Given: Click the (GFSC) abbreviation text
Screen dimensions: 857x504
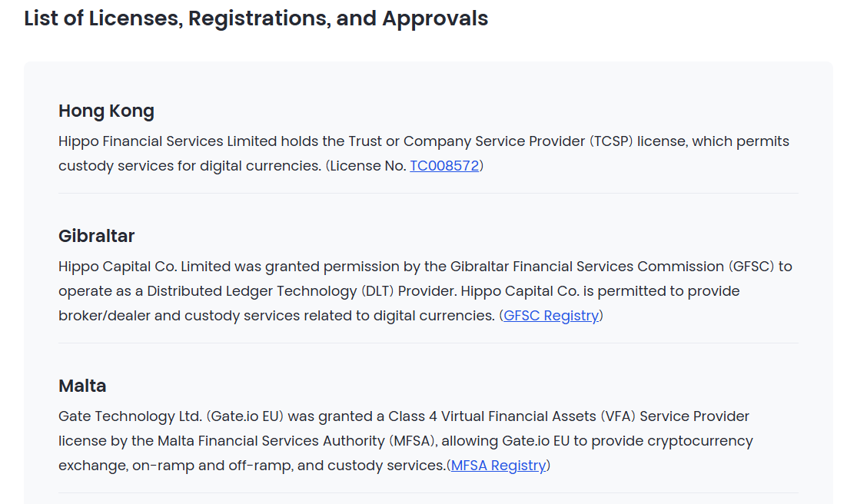Looking at the screenshot, I should (751, 267).
